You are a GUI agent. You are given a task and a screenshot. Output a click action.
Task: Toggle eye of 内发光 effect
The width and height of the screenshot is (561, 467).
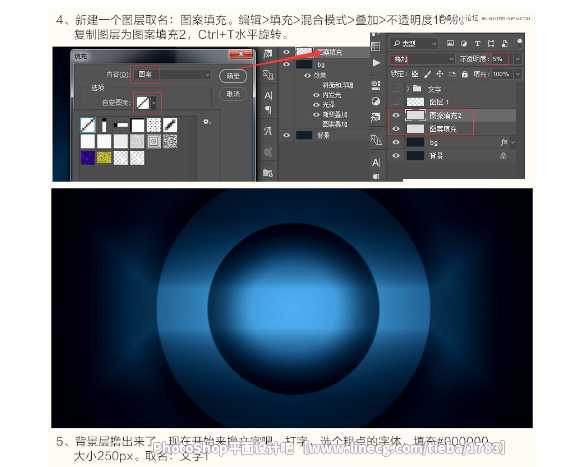pos(316,95)
